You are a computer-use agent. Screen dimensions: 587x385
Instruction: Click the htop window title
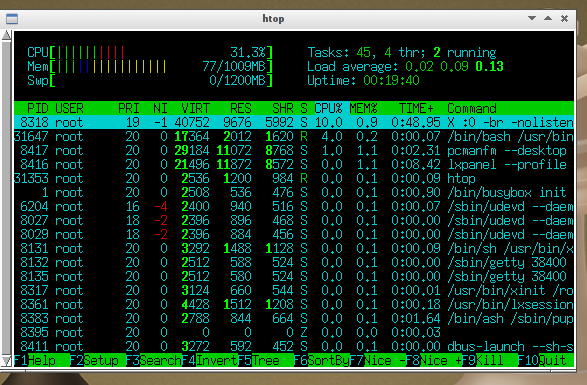(x=273, y=19)
